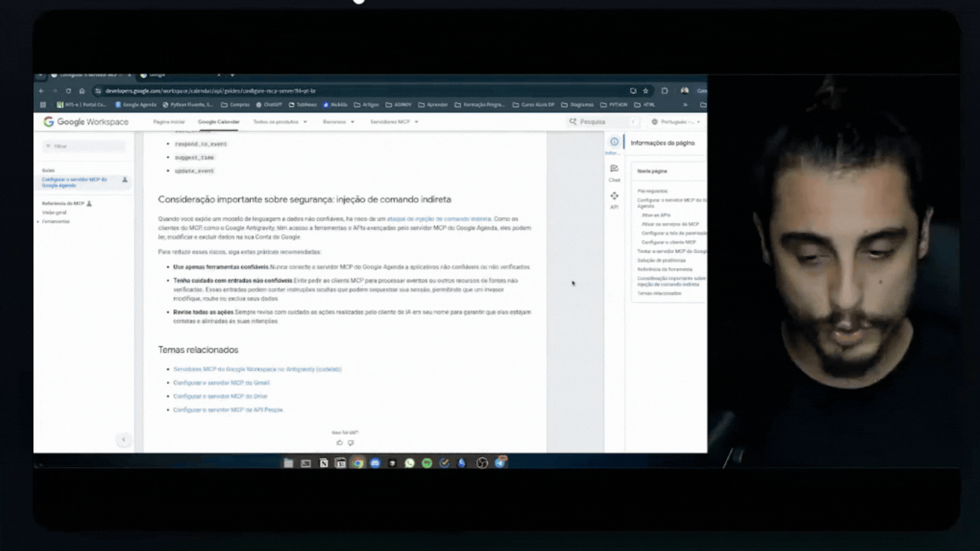Open the Informações da página info icon
Viewport: 980px width, 551px height.
614,142
